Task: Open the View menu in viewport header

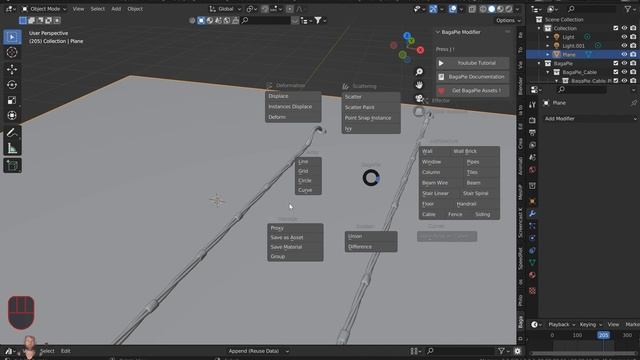Action: coord(78,9)
